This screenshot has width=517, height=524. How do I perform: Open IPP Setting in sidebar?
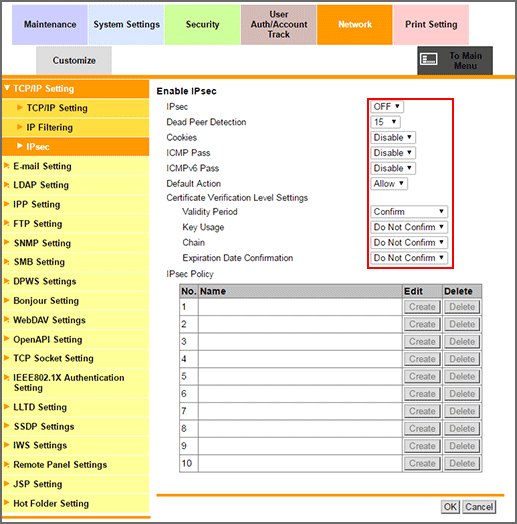click(76, 205)
